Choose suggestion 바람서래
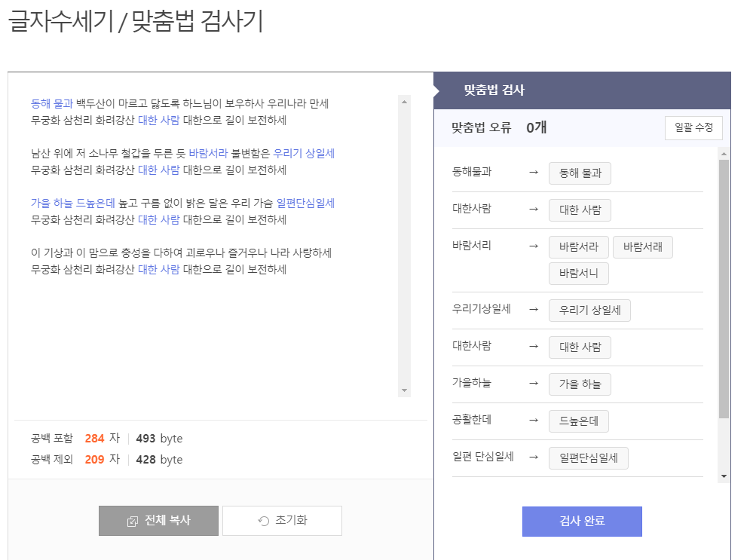The image size is (750, 560). coord(643,246)
